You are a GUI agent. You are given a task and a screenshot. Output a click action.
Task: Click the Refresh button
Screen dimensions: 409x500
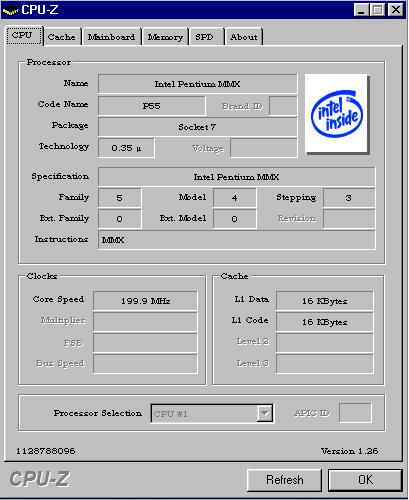[284, 480]
